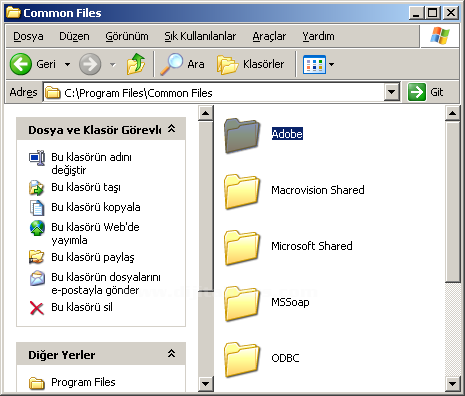The height and width of the screenshot is (396, 465).
Task: Open the Sık Kullanılanlar menu
Action: 200,36
